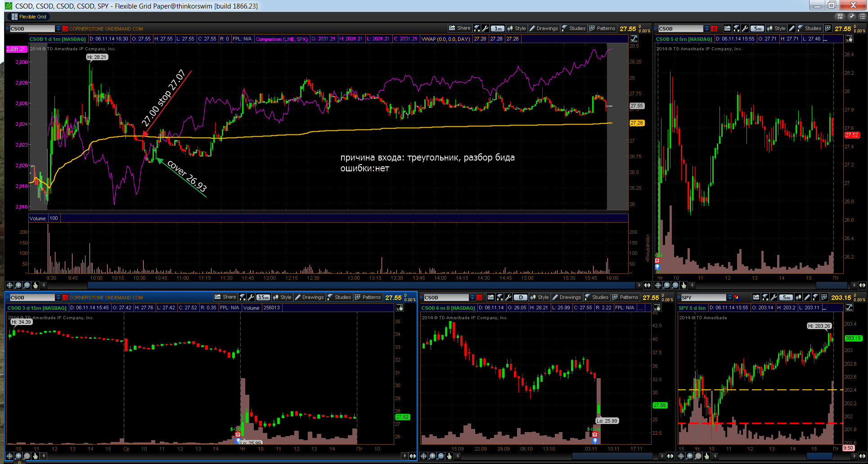Open Drawings menu in the 1m chart

click(x=544, y=28)
